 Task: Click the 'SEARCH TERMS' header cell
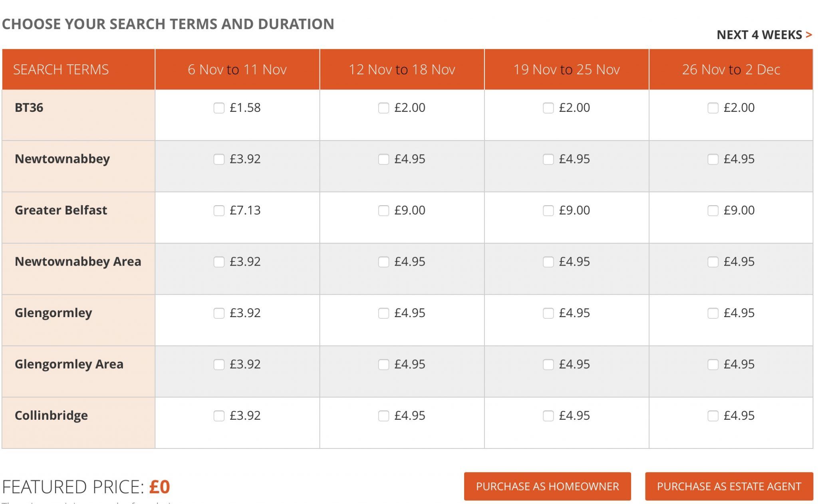(x=78, y=69)
